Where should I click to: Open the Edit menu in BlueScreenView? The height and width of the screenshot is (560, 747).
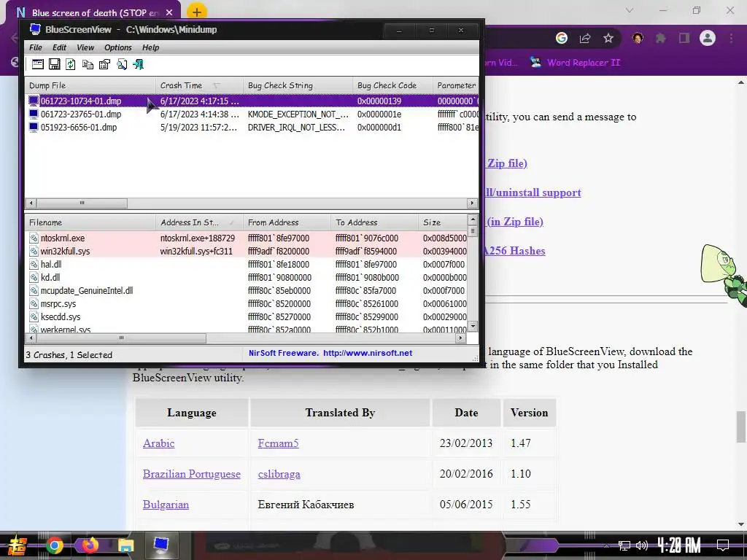[60, 47]
